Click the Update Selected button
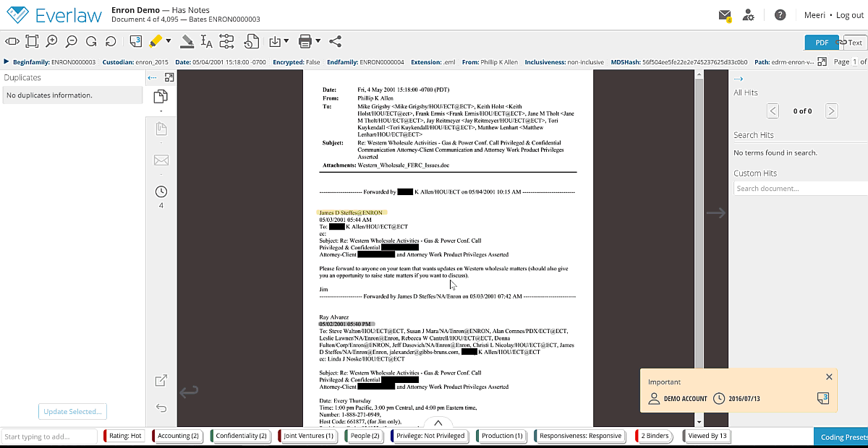868x448 pixels. coord(72,411)
